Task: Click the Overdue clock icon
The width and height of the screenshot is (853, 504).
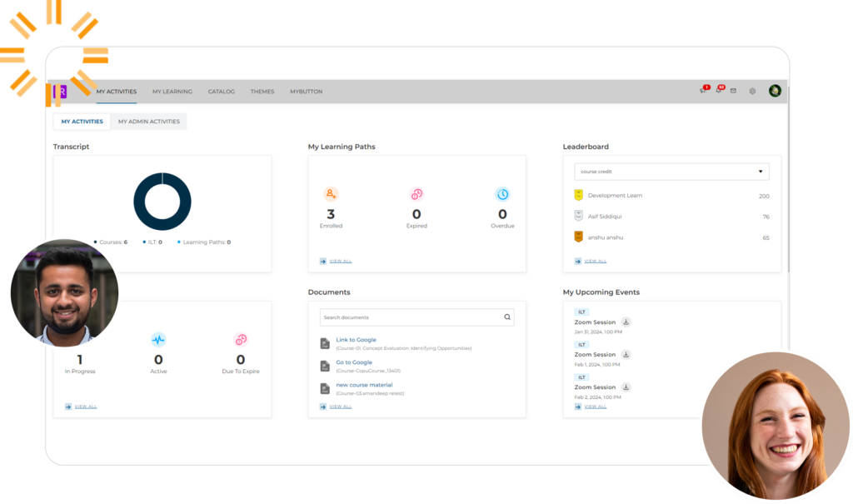Action: [x=502, y=194]
